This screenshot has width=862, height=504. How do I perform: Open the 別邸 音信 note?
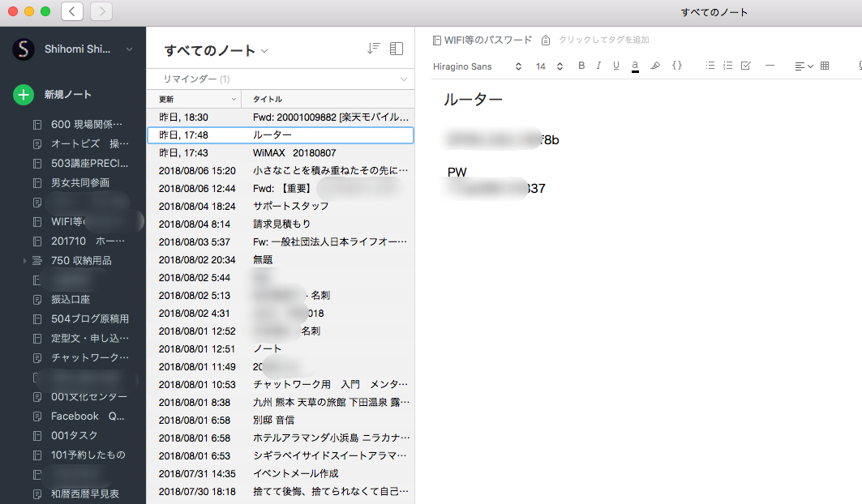click(281, 420)
